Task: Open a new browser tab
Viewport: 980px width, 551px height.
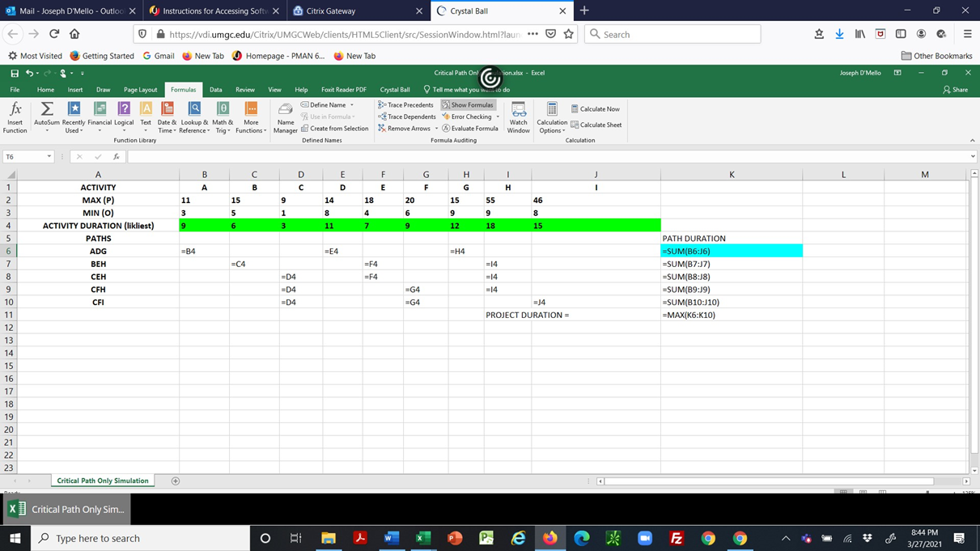Action: [584, 11]
